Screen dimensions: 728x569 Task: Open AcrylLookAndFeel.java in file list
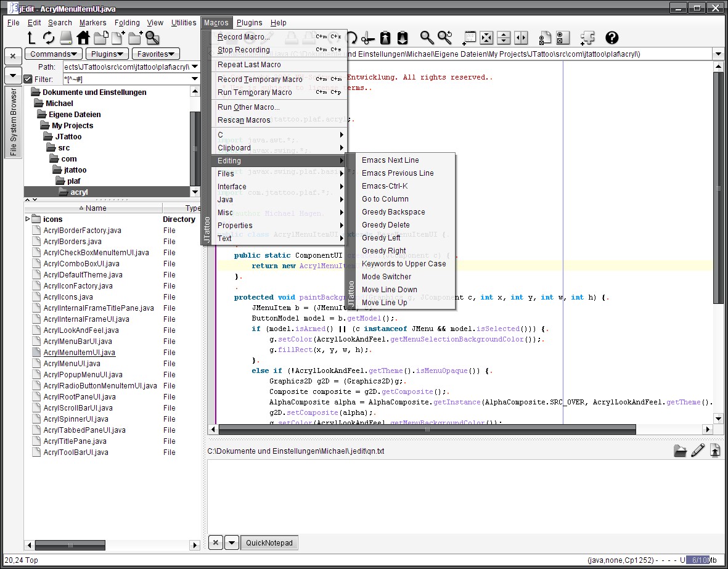coord(81,330)
